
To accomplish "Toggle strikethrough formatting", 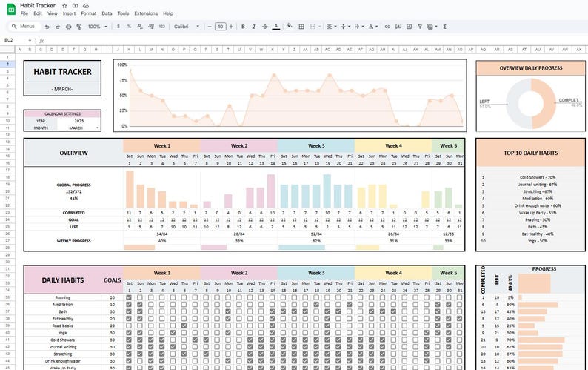I will 265,27.
